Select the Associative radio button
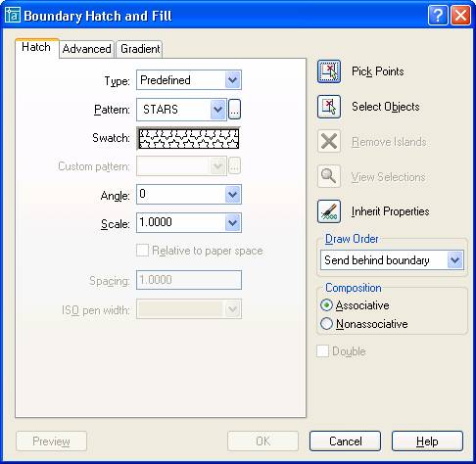Image resolution: width=476 pixels, height=464 pixels. pos(326,305)
